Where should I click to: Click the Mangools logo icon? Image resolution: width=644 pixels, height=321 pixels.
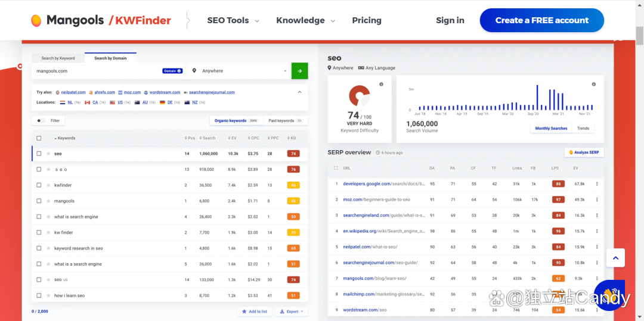coord(36,20)
